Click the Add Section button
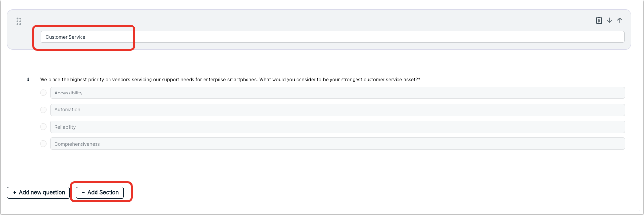The width and height of the screenshot is (644, 215). coord(100,192)
